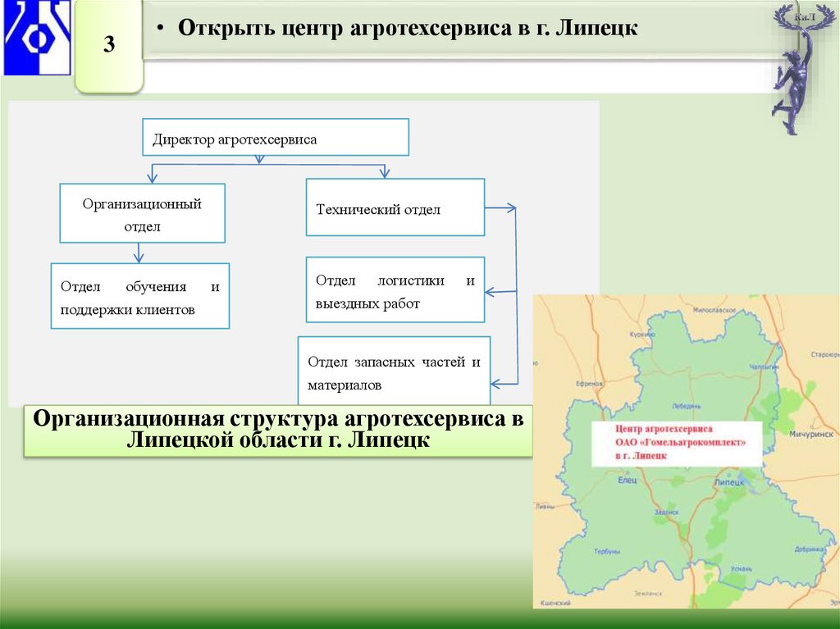This screenshot has width=840, height=629.
Task: Click 'Ливны' label on the map
Action: pos(545,506)
